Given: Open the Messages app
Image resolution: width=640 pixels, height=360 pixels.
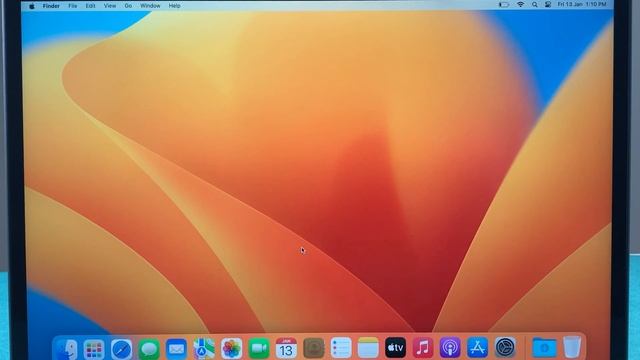Looking at the screenshot, I should [149, 349].
